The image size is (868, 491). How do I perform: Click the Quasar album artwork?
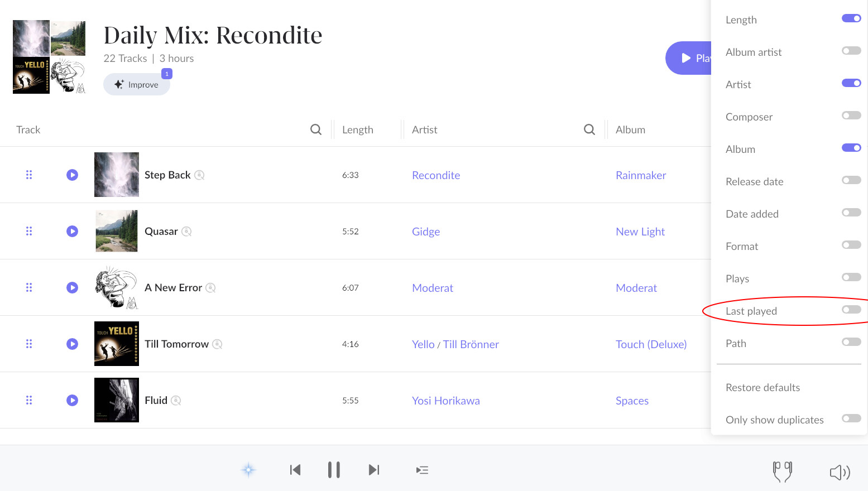point(117,231)
